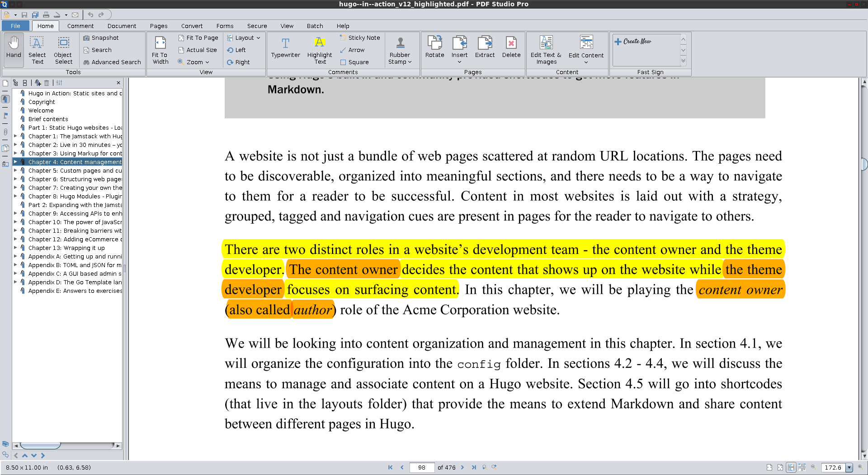Open the Search tool

click(97, 50)
